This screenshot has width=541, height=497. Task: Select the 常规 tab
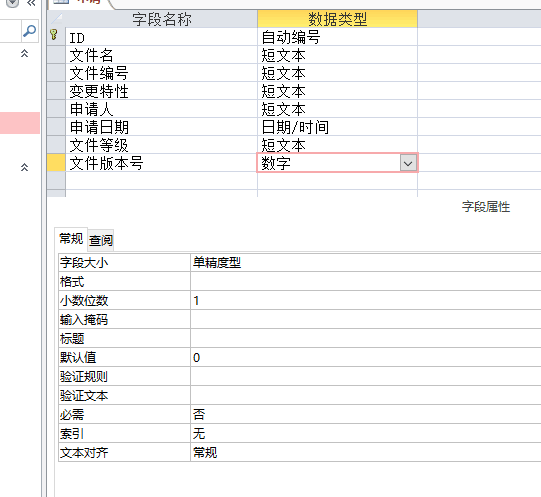71,238
